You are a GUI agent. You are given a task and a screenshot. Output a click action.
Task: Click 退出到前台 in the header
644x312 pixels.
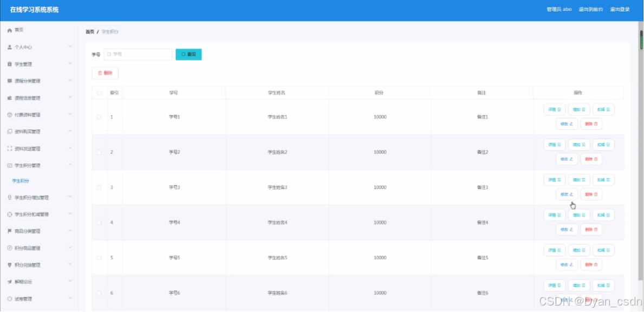590,9
